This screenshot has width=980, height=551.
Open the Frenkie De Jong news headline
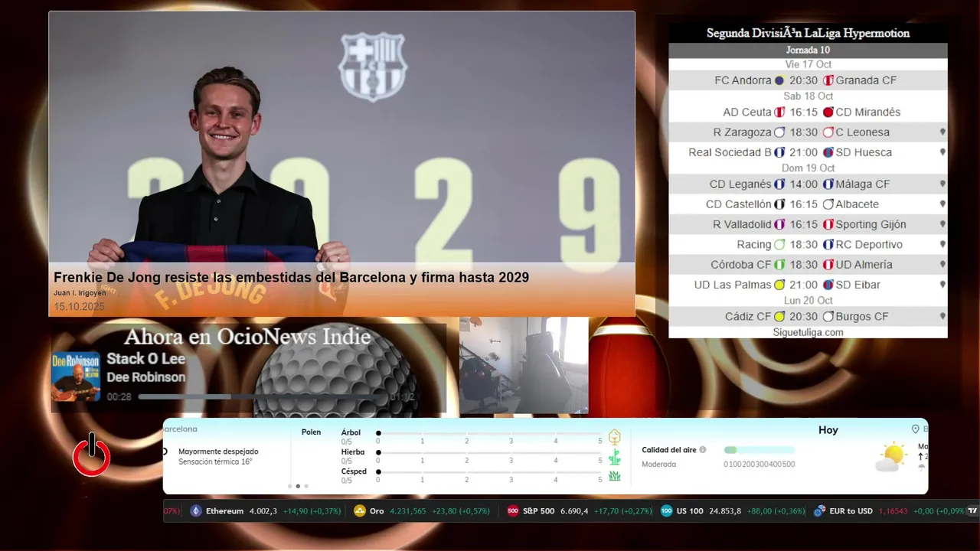[291, 277]
